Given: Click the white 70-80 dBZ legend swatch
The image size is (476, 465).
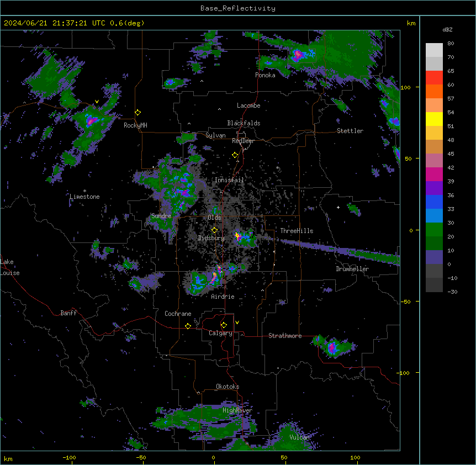Looking at the screenshot, I should tap(434, 50).
